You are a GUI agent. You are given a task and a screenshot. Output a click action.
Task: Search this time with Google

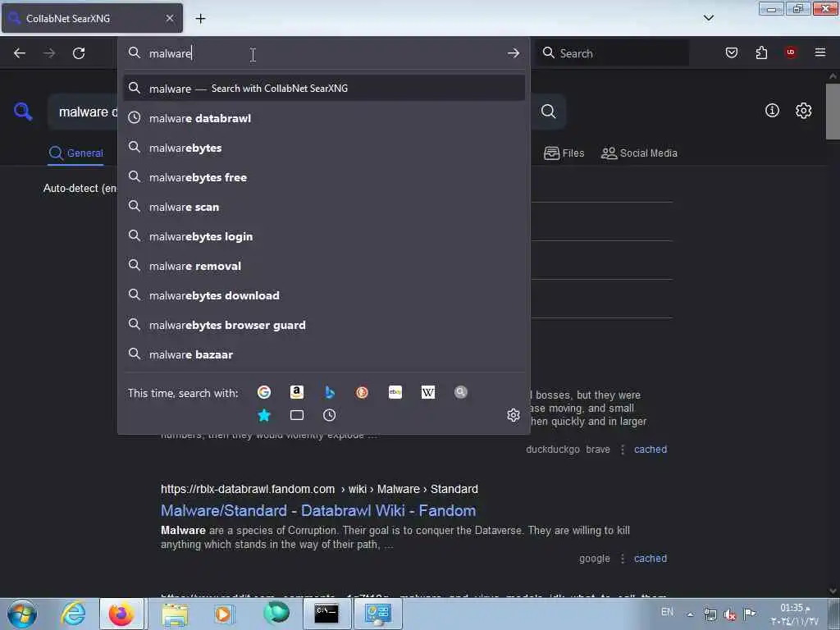[x=264, y=392]
